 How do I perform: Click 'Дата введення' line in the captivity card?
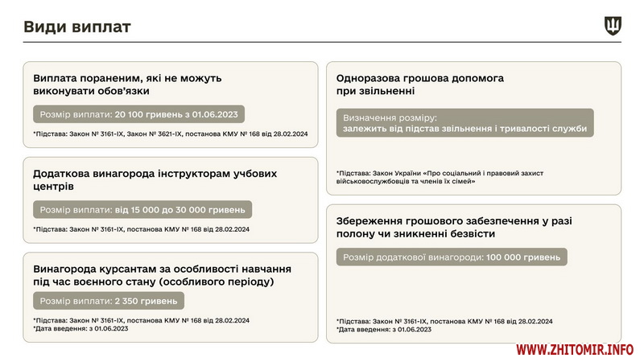click(383, 329)
